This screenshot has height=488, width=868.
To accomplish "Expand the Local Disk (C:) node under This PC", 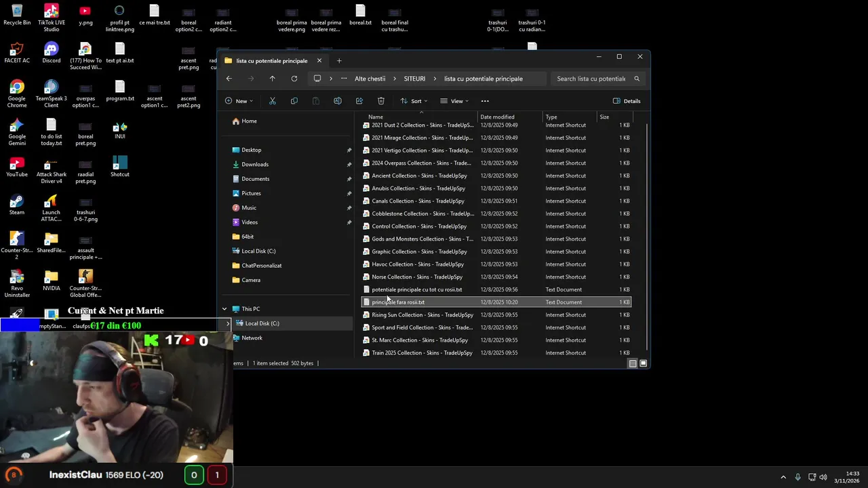I will pyautogui.click(x=228, y=323).
